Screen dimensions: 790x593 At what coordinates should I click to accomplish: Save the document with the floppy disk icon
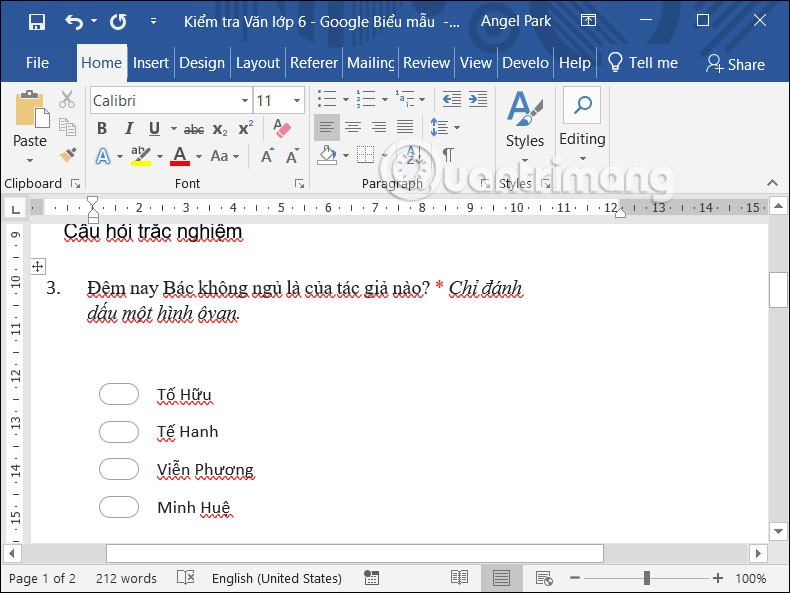[x=37, y=22]
